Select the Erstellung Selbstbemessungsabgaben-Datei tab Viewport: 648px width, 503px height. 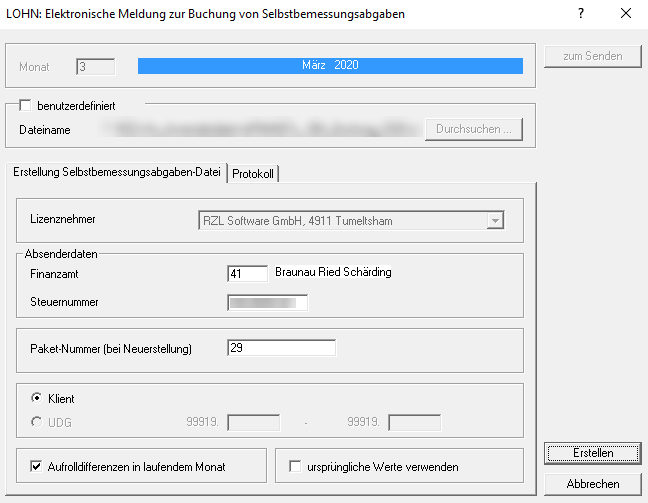point(116,172)
